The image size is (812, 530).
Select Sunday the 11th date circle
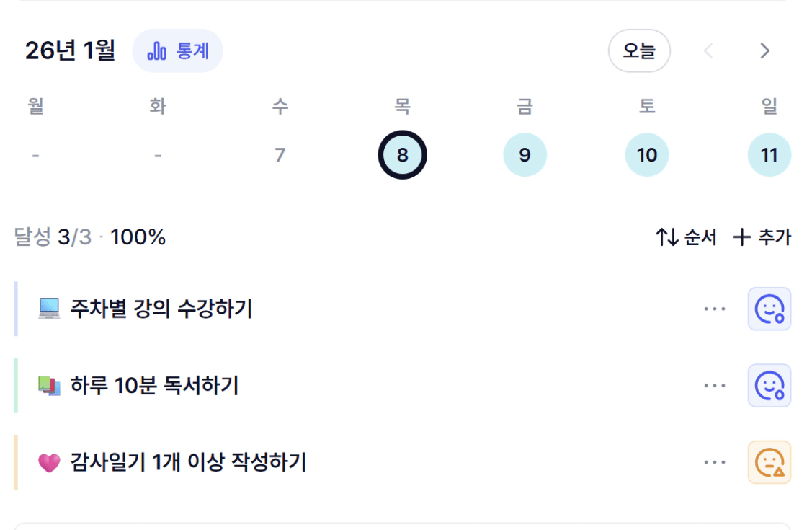tap(769, 155)
